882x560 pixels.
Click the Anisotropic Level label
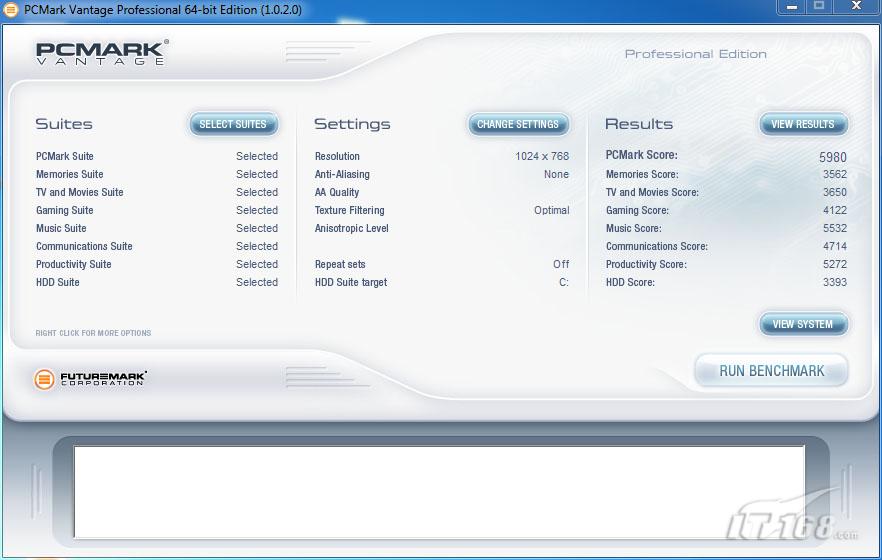(352, 228)
